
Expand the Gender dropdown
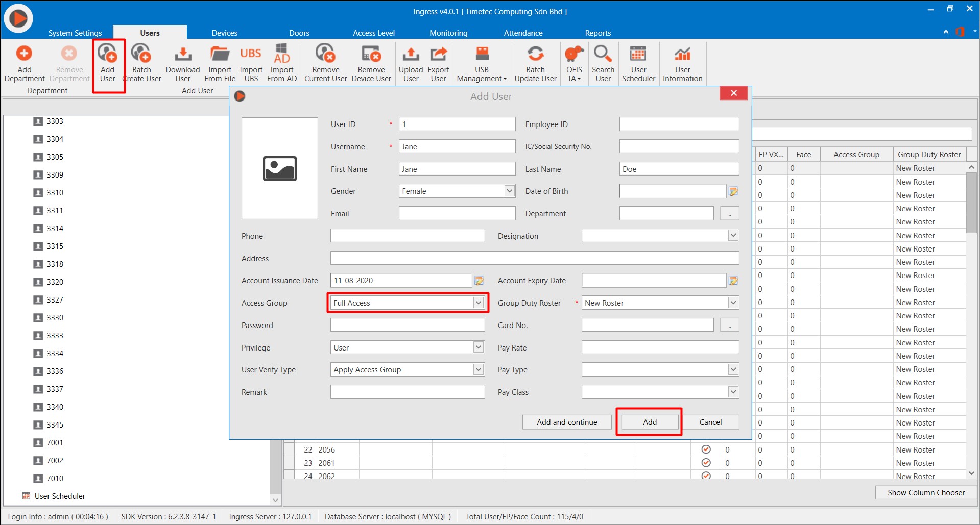(x=509, y=191)
